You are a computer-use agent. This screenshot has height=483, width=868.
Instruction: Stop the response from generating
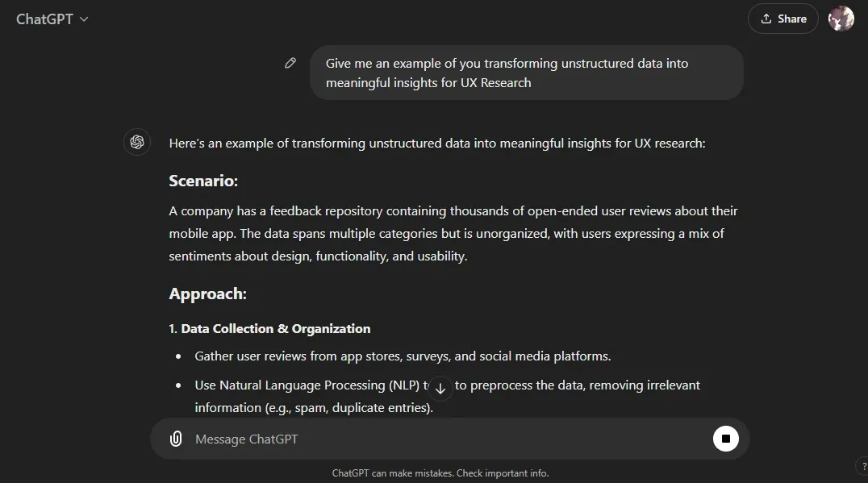click(725, 438)
